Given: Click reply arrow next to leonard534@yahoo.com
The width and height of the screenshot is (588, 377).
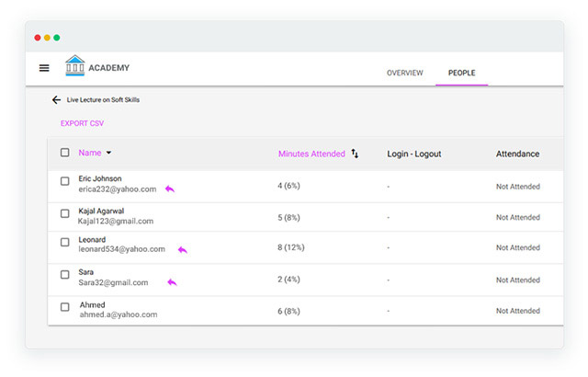Looking at the screenshot, I should [x=183, y=250].
